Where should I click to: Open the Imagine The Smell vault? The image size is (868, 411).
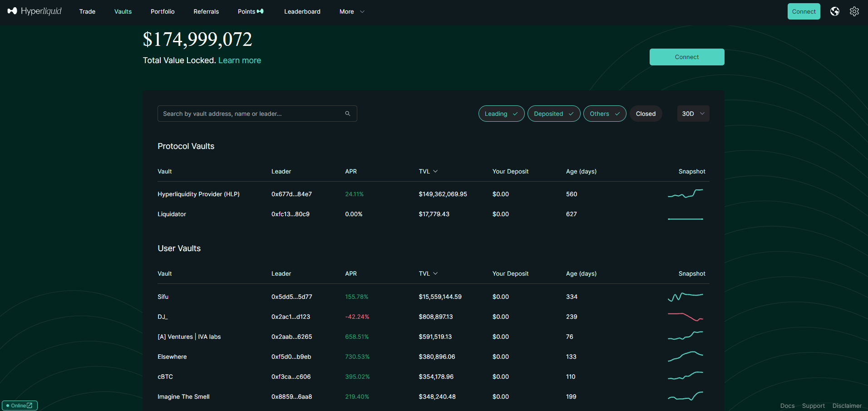[183, 396]
